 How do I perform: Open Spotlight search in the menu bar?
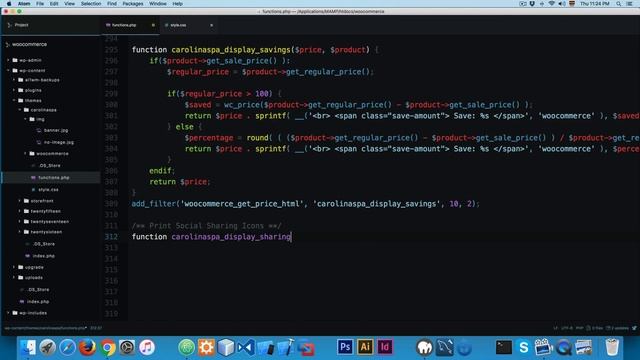pos(619,4)
